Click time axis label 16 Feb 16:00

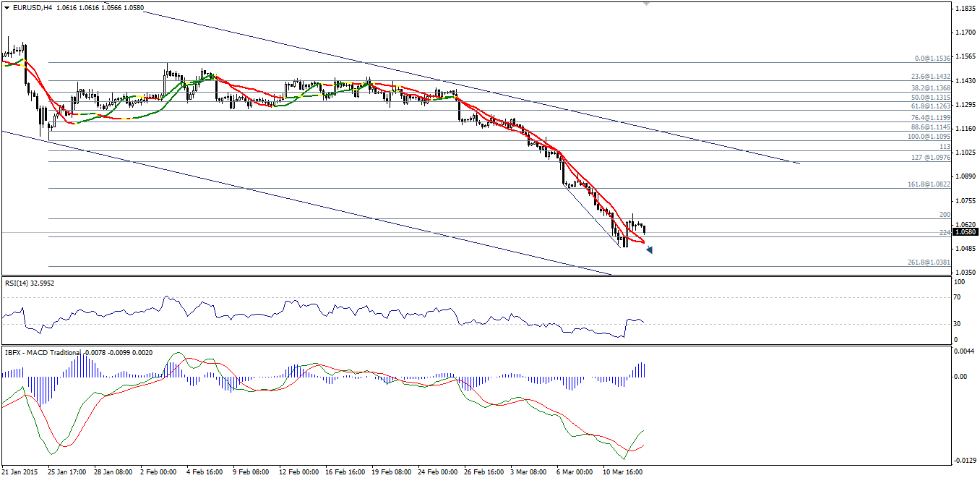pyautogui.click(x=346, y=471)
